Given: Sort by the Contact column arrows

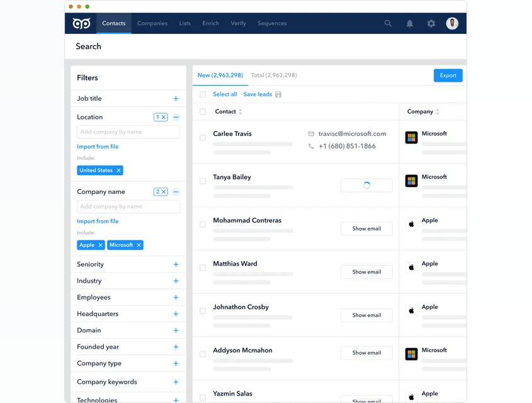Looking at the screenshot, I should click(241, 111).
